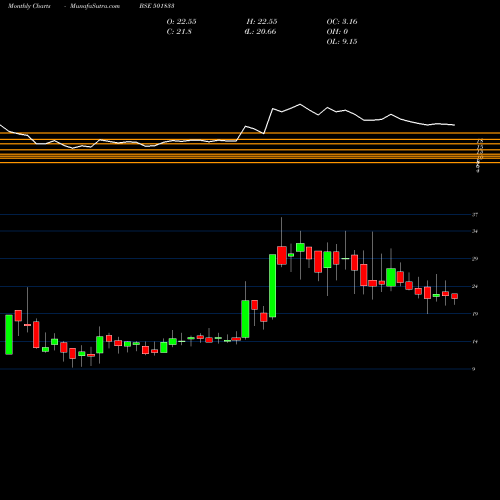Click the price axis label 34
The image size is (500, 500).
(x=475, y=231)
